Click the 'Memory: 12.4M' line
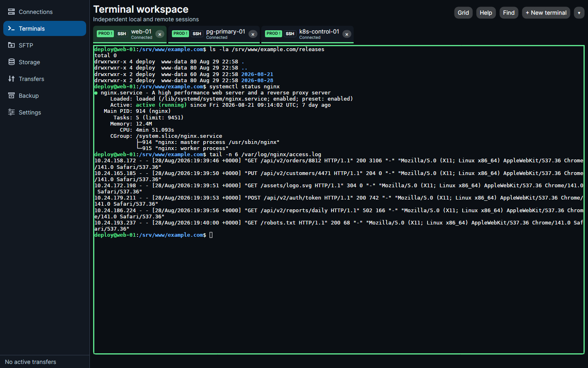 [131, 124]
